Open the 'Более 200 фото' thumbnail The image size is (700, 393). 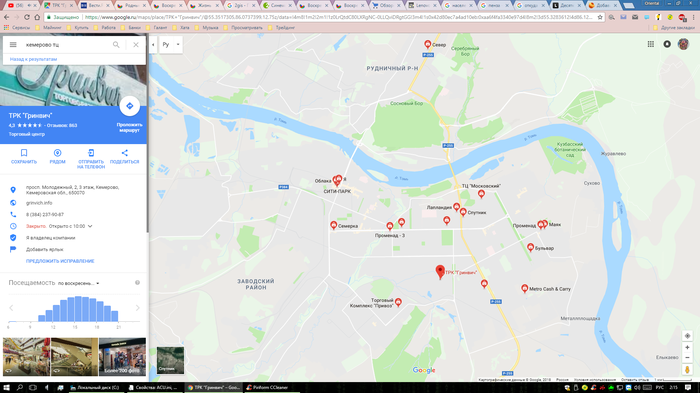tap(122, 356)
